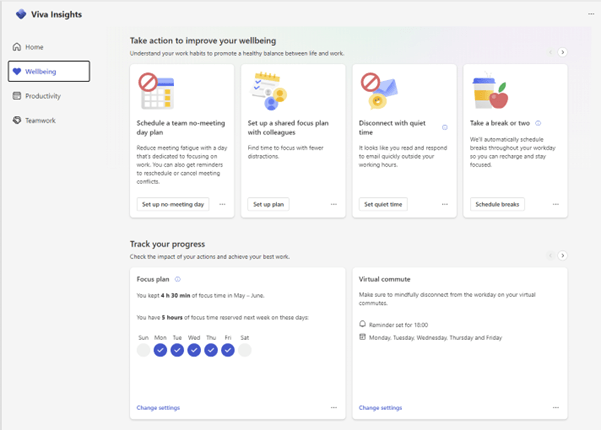This screenshot has height=430, width=601.
Task: Click the quiet time envelope illustration
Action: tap(379, 91)
